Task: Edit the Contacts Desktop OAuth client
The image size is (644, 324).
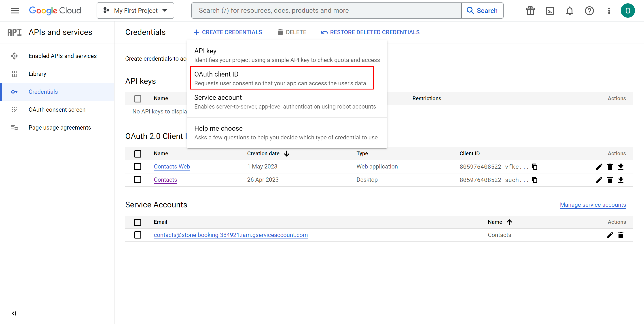Action: tap(599, 180)
